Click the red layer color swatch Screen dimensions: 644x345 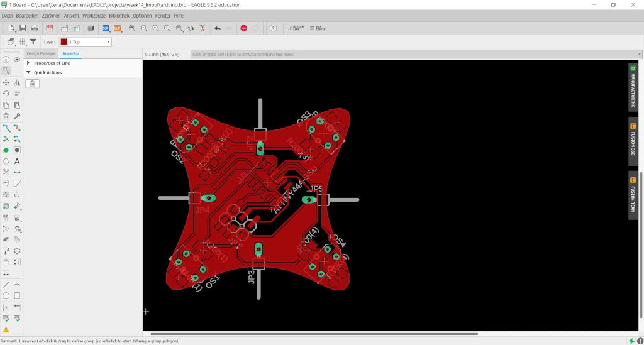64,42
